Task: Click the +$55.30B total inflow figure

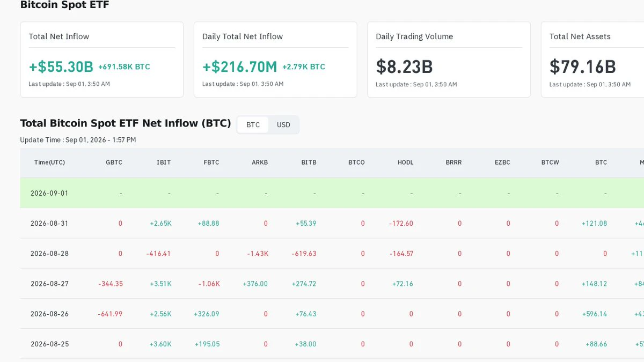Action: click(61, 67)
